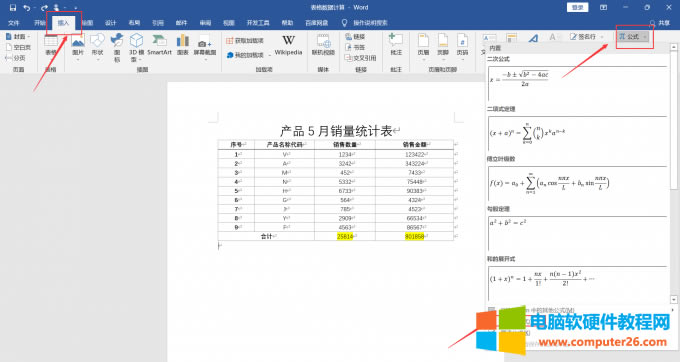The width and height of the screenshot is (680, 362).
Task: Open the 页眉 header dropdown
Action: tap(423, 46)
